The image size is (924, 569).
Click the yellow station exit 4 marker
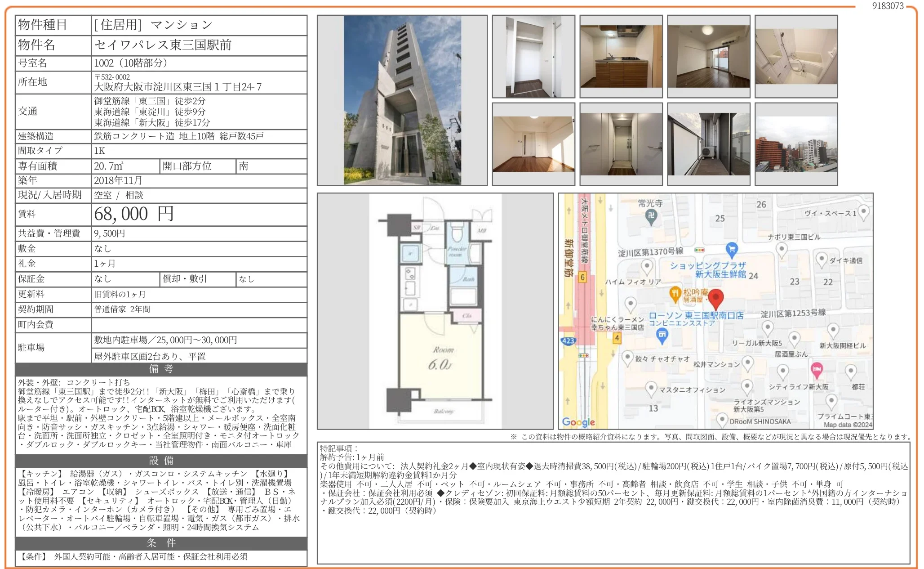tap(617, 338)
